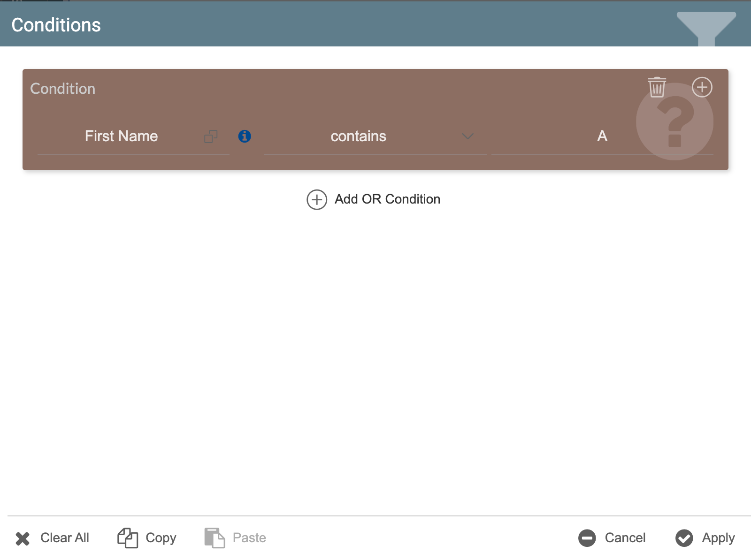Expand the contains operator chevron

pos(467,136)
